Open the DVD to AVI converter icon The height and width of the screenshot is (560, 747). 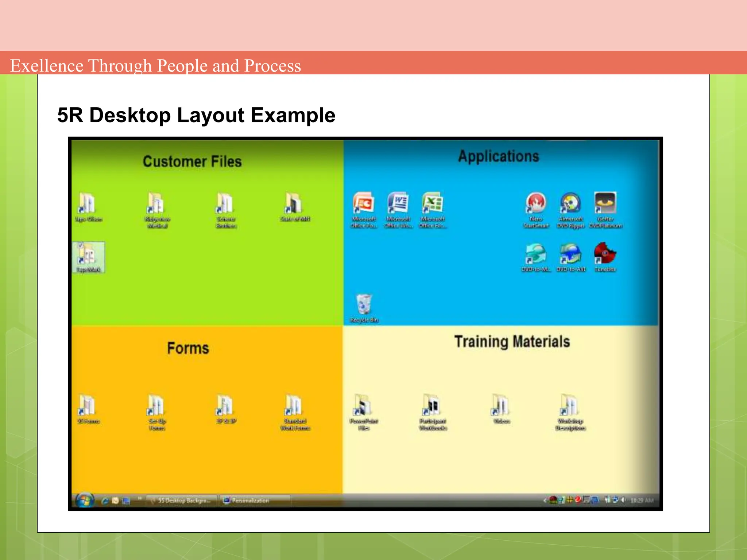570,254
